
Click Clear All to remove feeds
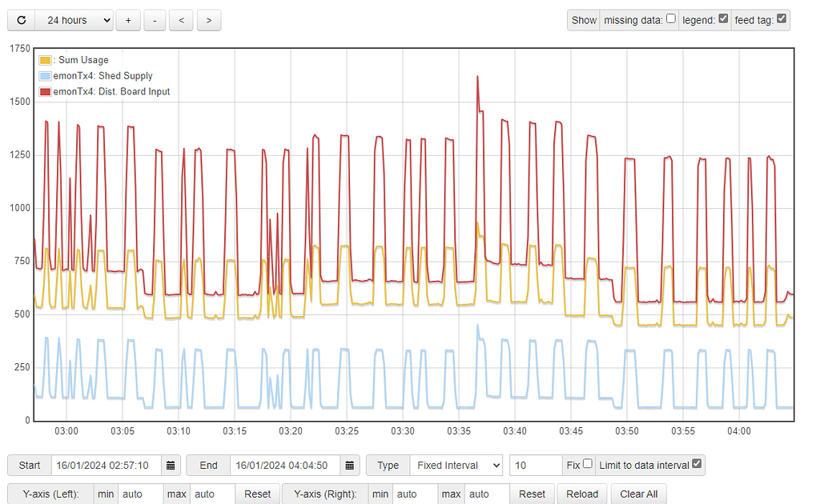click(638, 494)
